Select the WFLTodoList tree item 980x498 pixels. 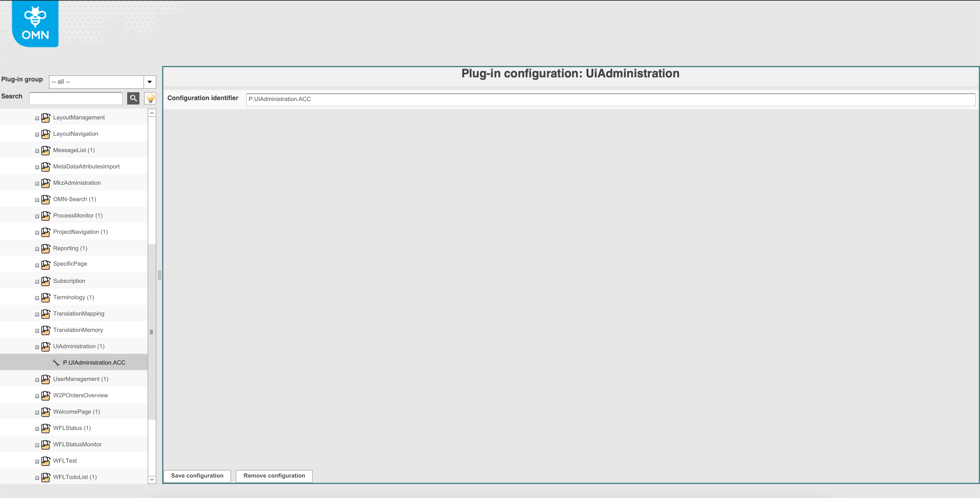(x=75, y=477)
